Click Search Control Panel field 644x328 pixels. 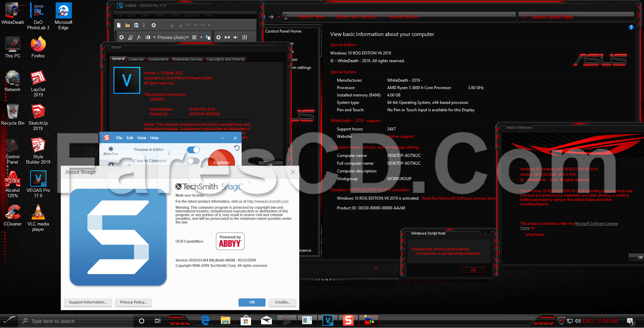click(x=576, y=17)
